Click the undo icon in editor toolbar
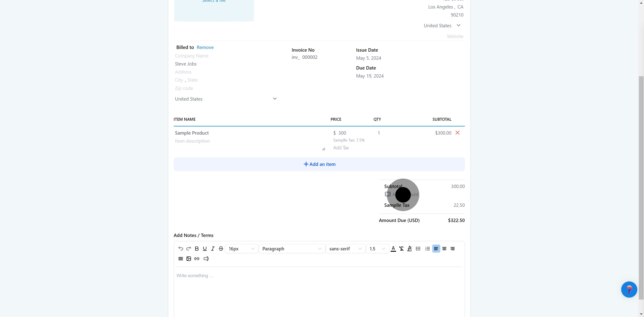Screen dimensions: 644x317 tap(180, 249)
